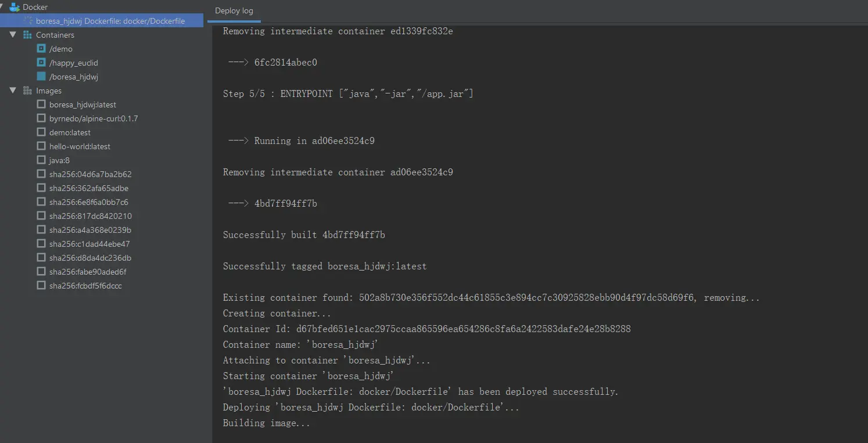The width and height of the screenshot is (868, 443).
Task: Click the 'Successfully built 4bd7ff94ff7b' log line
Action: coord(304,235)
